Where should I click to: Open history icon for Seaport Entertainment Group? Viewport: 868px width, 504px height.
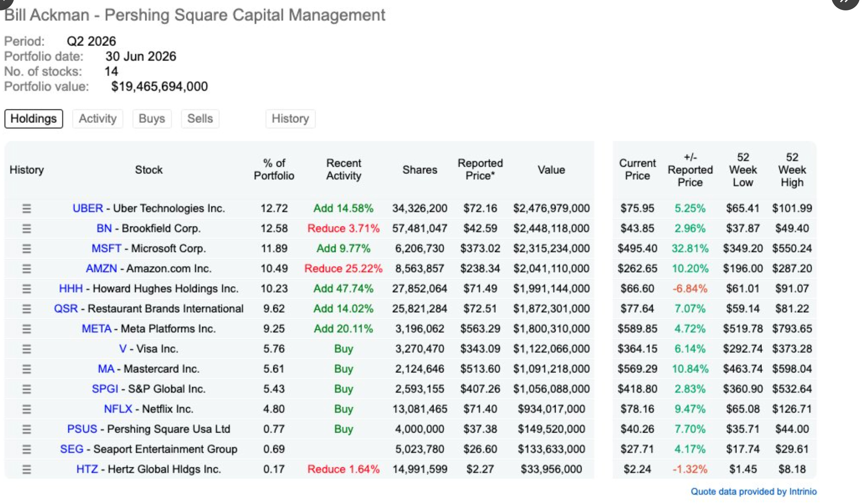26,449
